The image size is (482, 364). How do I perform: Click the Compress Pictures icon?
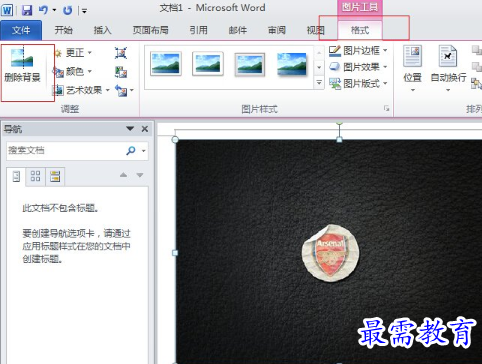(121, 53)
